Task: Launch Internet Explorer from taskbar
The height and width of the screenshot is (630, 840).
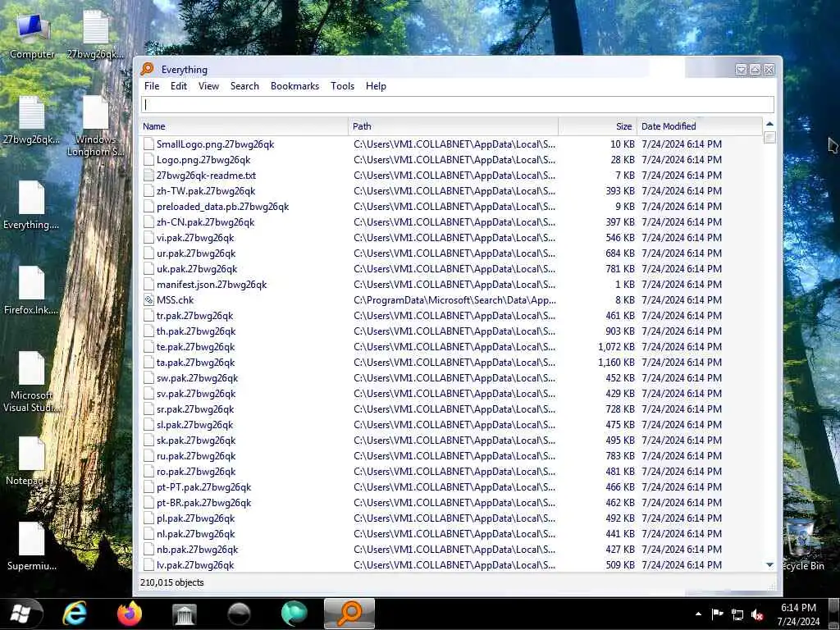Action: coord(75,614)
